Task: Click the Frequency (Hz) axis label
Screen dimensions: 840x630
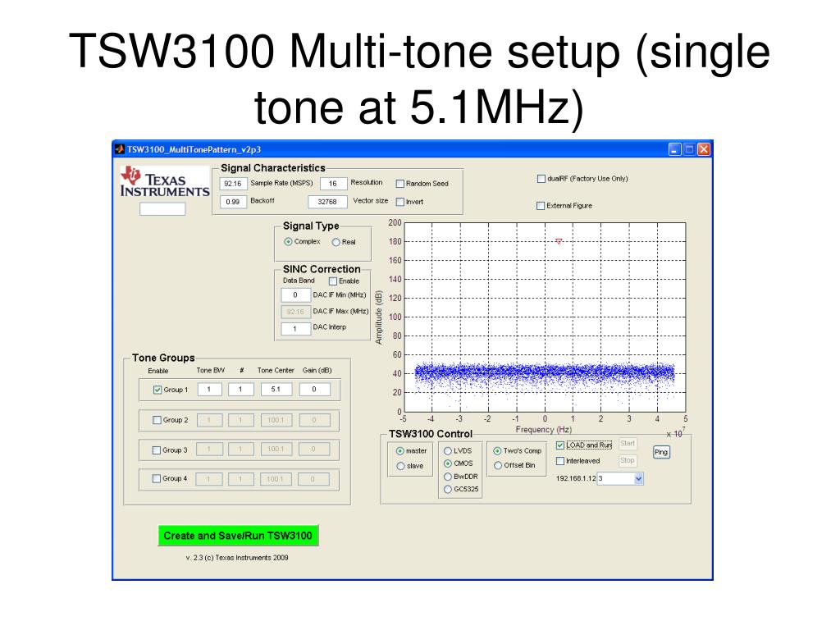Action: 543,430
